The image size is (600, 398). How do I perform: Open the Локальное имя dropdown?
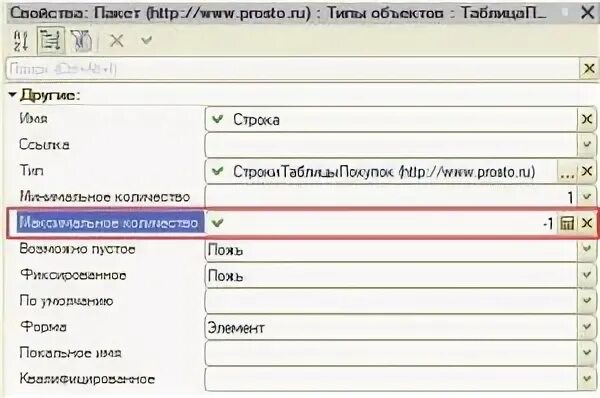pyautogui.click(x=587, y=353)
